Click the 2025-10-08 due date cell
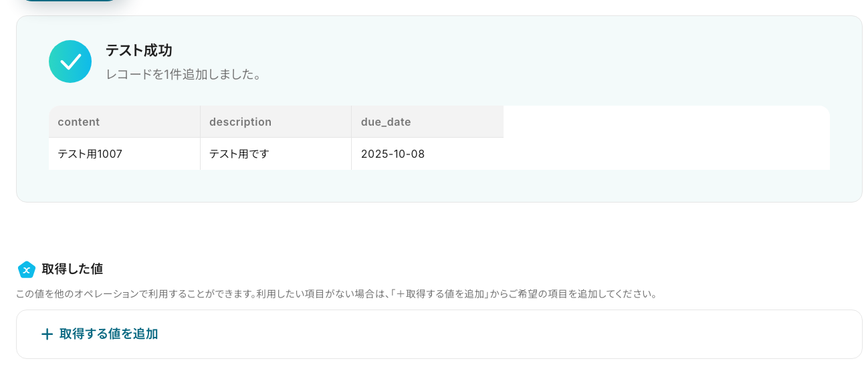 click(x=393, y=154)
